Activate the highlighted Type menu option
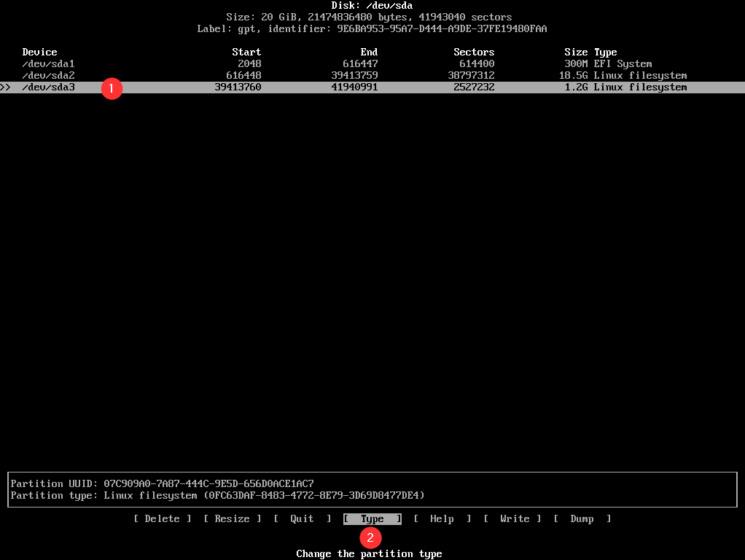 [372, 518]
